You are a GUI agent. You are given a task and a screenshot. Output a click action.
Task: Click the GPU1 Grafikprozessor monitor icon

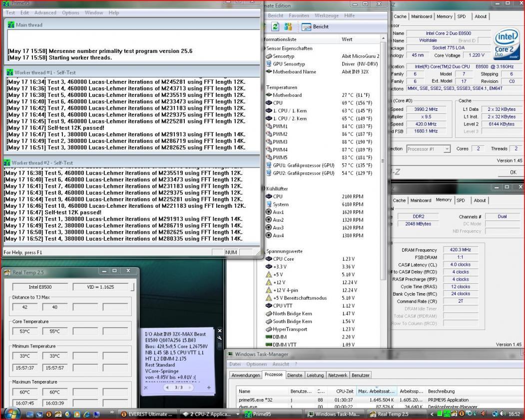pyautogui.click(x=269, y=165)
